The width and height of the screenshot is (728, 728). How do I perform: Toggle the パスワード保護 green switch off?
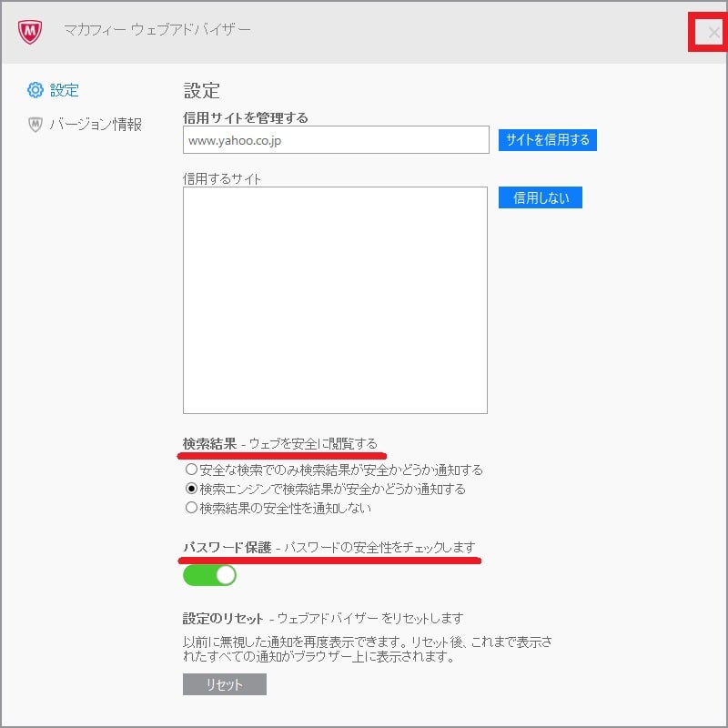point(209,575)
